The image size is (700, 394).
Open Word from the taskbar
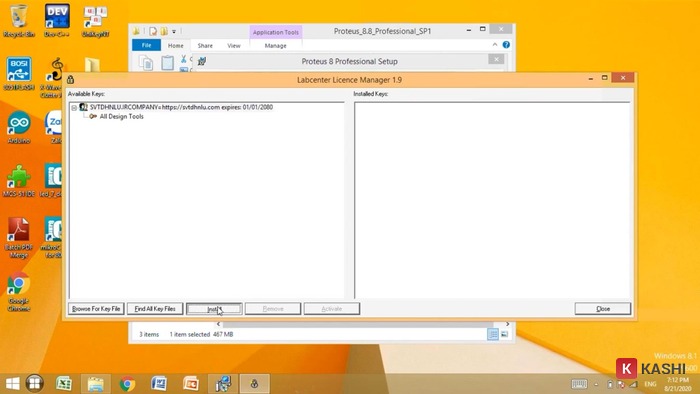tap(159, 383)
